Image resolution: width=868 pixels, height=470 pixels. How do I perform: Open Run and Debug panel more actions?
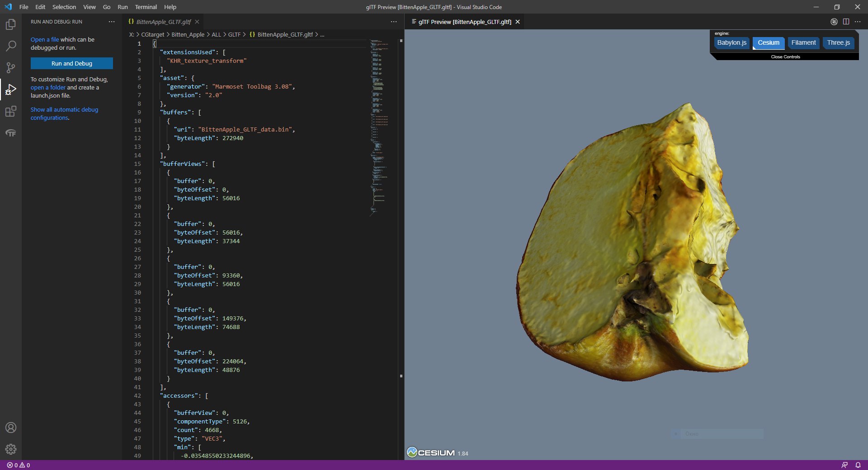click(112, 22)
